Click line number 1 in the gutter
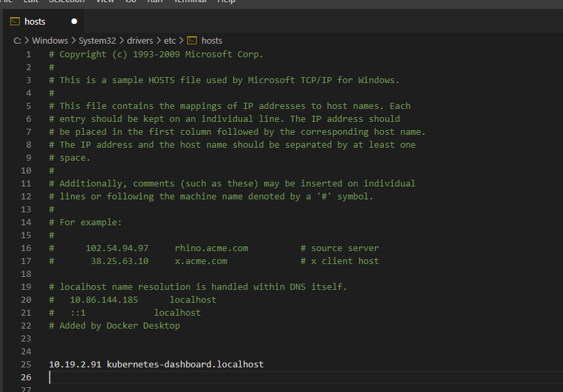The image size is (563, 392). [29, 55]
